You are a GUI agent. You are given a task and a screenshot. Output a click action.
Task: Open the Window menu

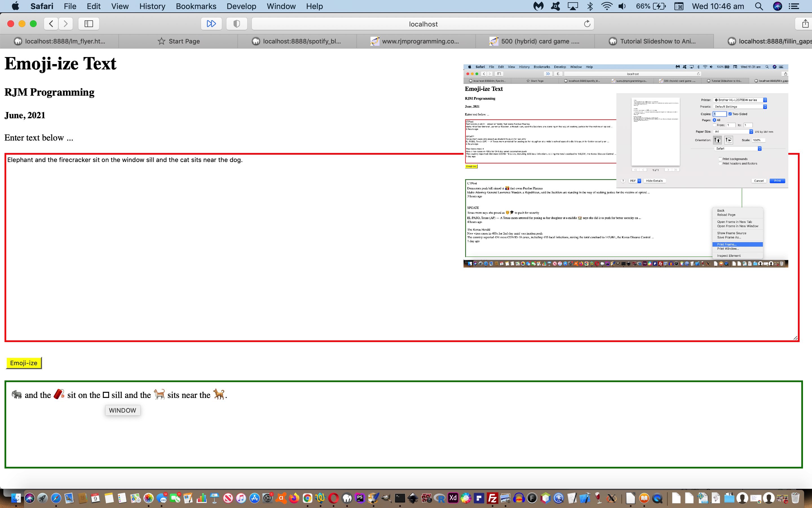[281, 6]
